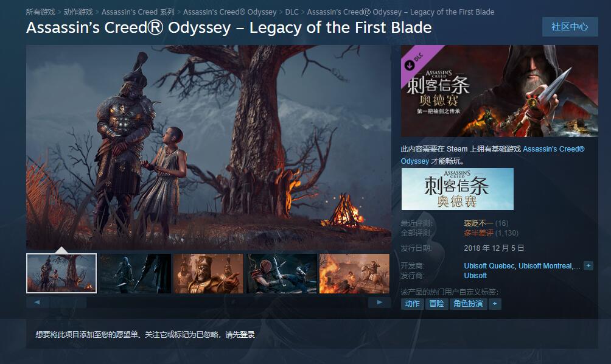
Task: Click the Ubisoft Quebec developer link
Action: pos(489,266)
